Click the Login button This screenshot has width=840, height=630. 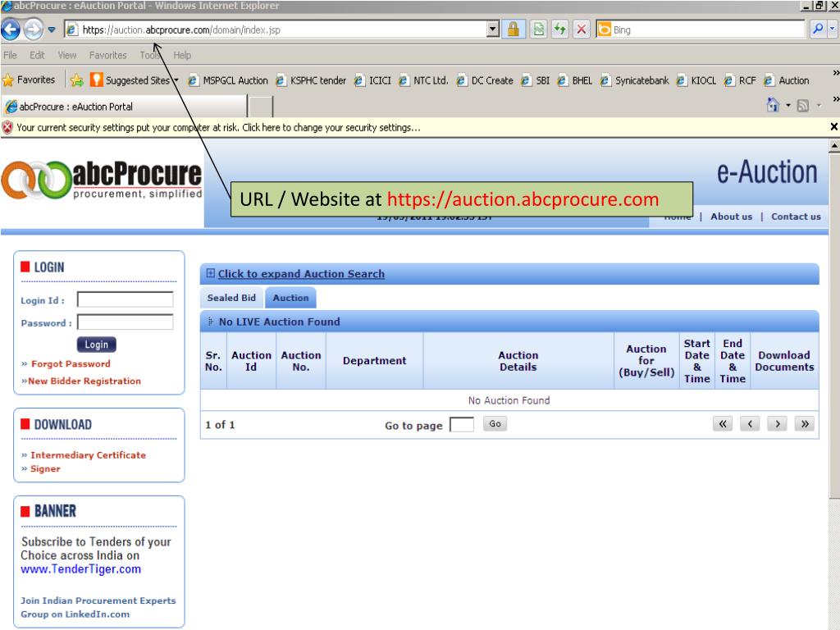tap(97, 345)
